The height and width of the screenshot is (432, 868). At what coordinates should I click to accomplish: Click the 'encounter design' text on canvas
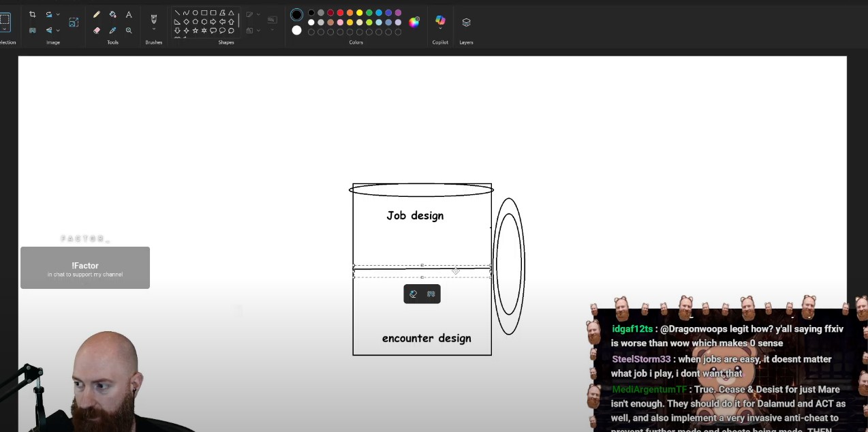click(x=427, y=338)
